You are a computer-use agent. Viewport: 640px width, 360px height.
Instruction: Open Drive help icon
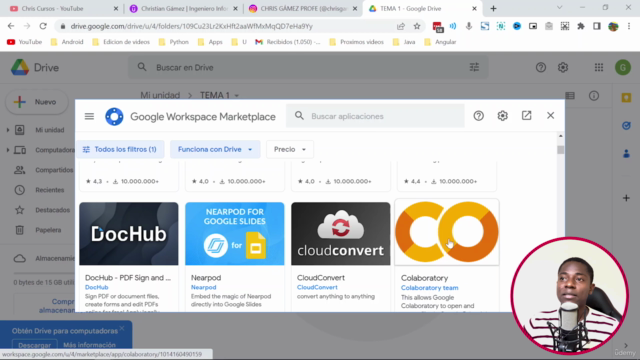[x=540, y=67]
